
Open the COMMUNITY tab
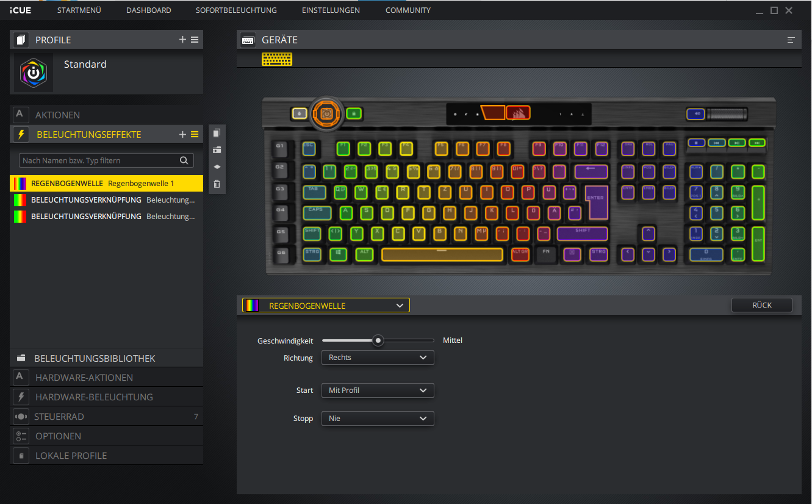(408, 10)
